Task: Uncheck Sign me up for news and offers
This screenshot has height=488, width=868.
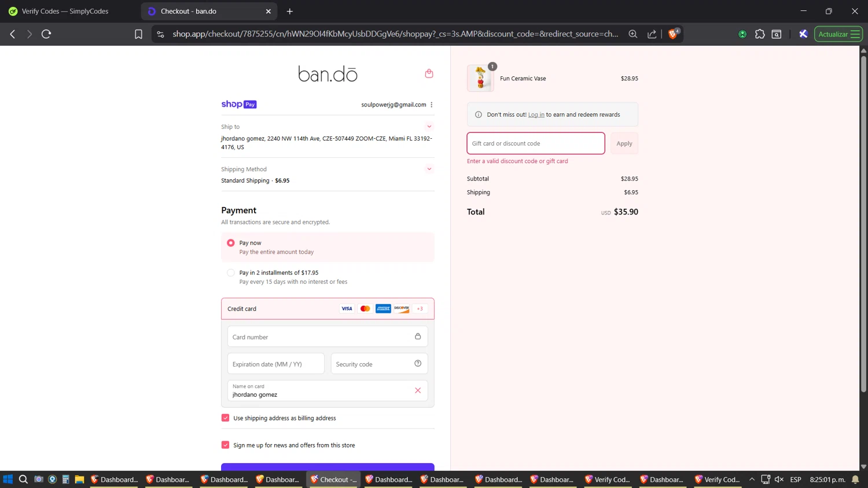Action: 225,445
